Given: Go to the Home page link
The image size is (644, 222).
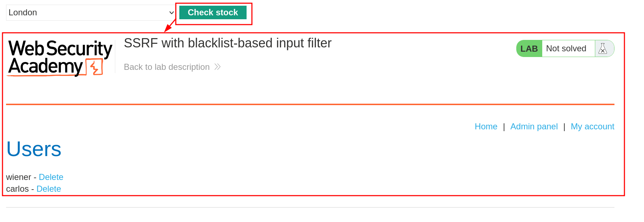Looking at the screenshot, I should click(486, 127).
